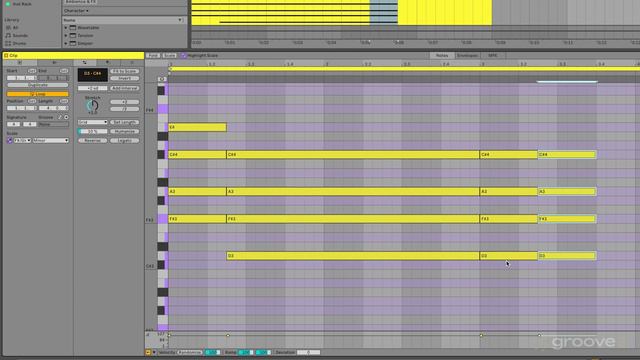This screenshot has height=360, width=640.
Task: Click Set button next to End
Action: coord(64,71)
